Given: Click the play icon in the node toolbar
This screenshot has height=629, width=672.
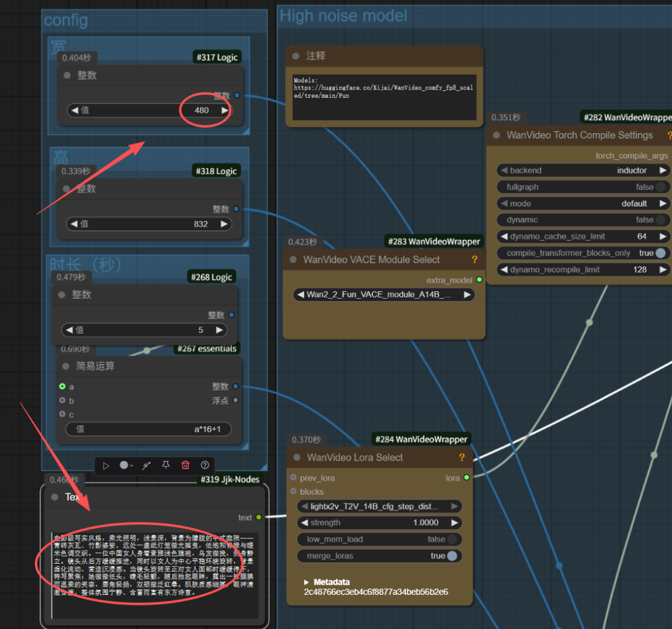Looking at the screenshot, I should [106, 466].
